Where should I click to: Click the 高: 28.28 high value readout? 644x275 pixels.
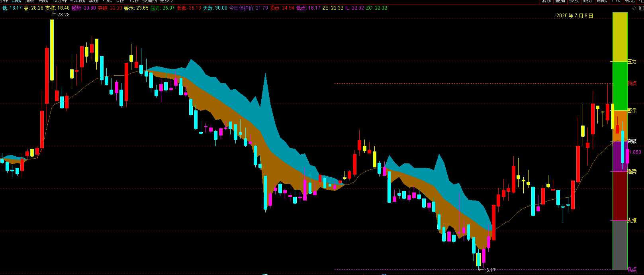click(33, 8)
